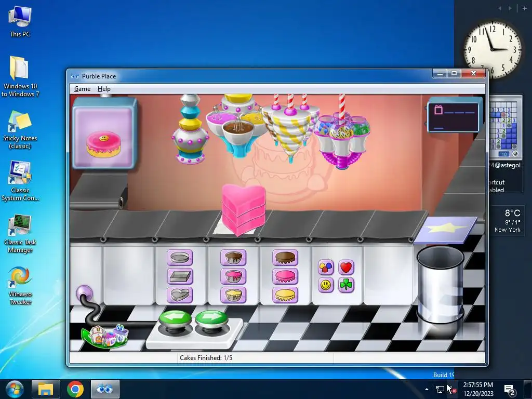Pick the yellow icing button
The width and height of the screenshot is (532, 399).
coord(285,295)
